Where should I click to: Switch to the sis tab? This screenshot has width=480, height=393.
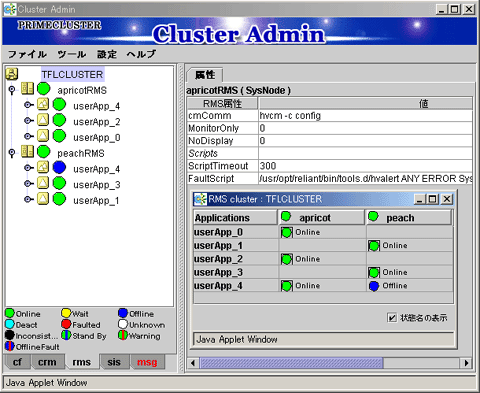(x=114, y=362)
